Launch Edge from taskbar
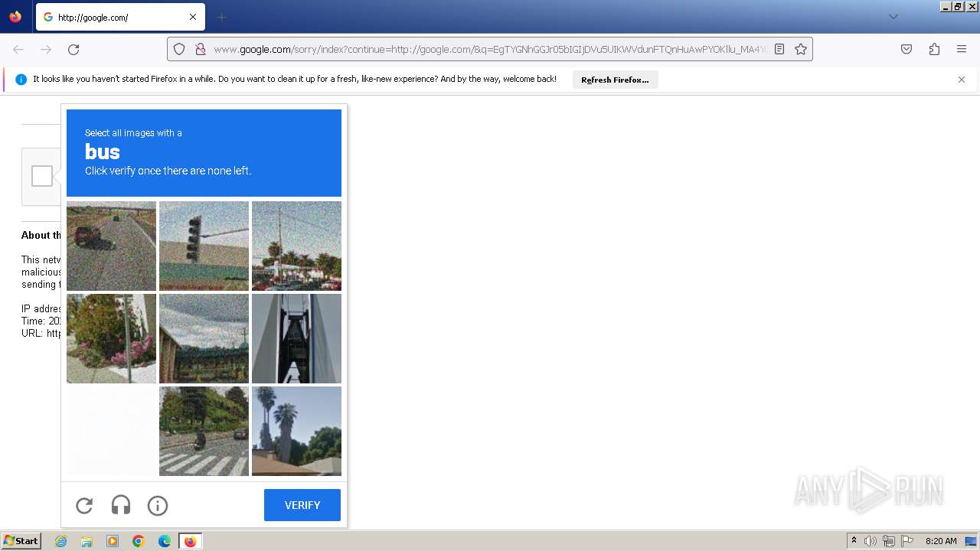The height and width of the screenshot is (551, 980). point(165,541)
